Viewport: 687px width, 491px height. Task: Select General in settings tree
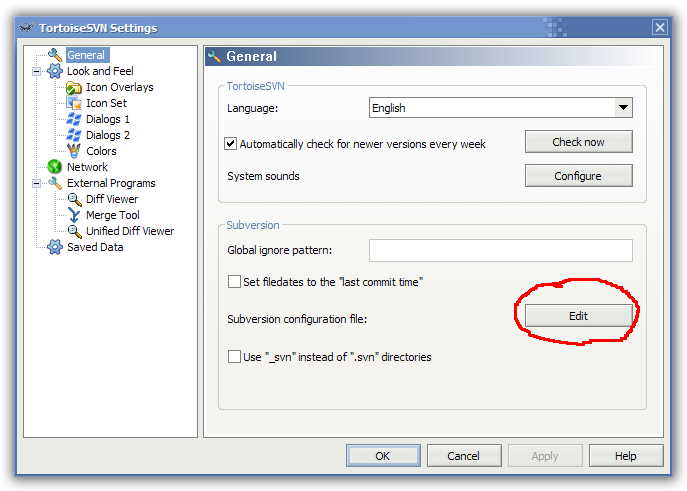pos(86,55)
